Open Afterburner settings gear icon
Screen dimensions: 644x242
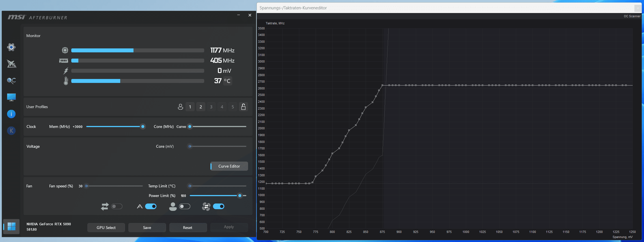click(11, 47)
